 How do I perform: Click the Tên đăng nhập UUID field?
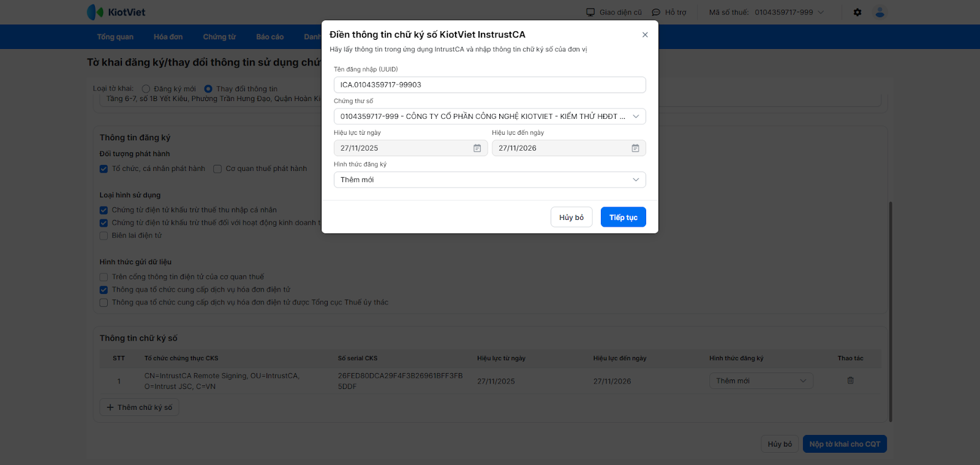point(489,85)
